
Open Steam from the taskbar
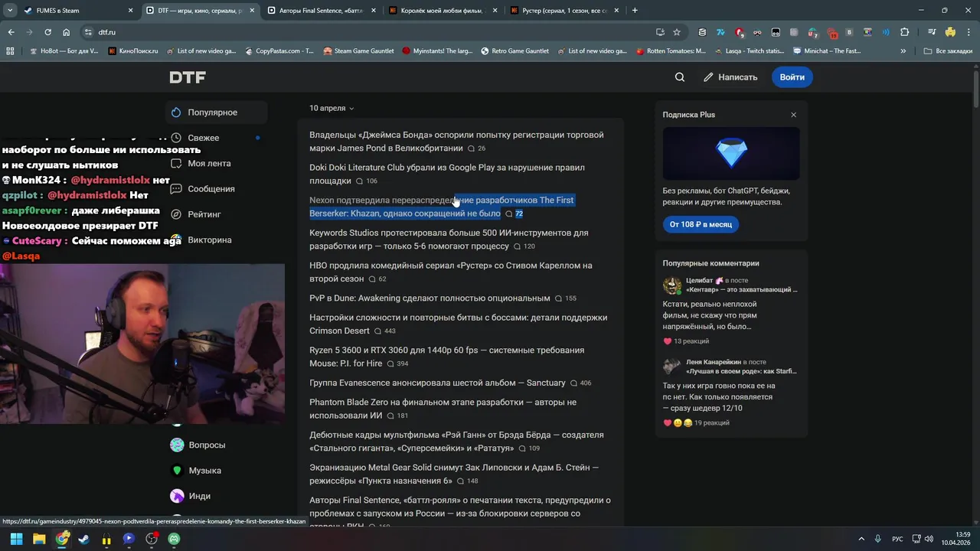pyautogui.click(x=83, y=539)
